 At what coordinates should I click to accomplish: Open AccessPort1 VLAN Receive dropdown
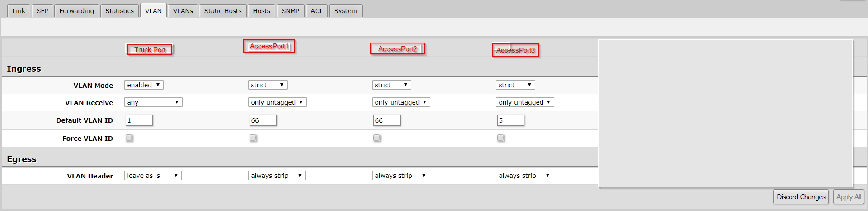click(x=277, y=102)
